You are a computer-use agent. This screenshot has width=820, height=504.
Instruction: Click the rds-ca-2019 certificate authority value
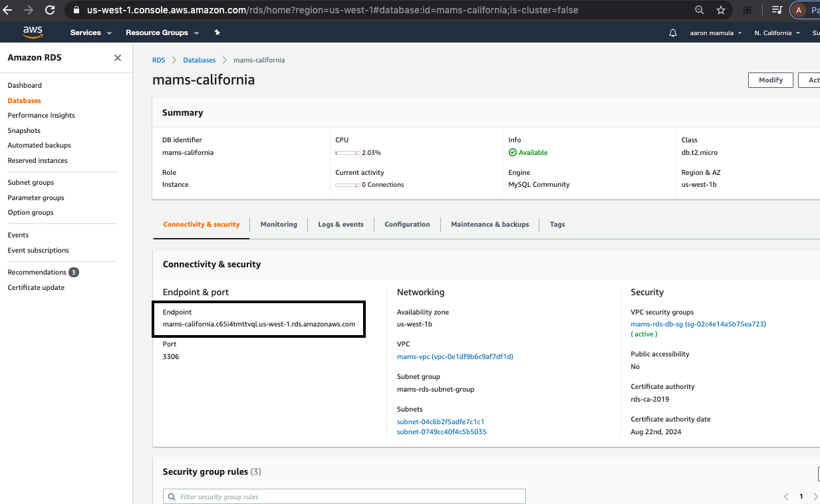pyautogui.click(x=650, y=399)
